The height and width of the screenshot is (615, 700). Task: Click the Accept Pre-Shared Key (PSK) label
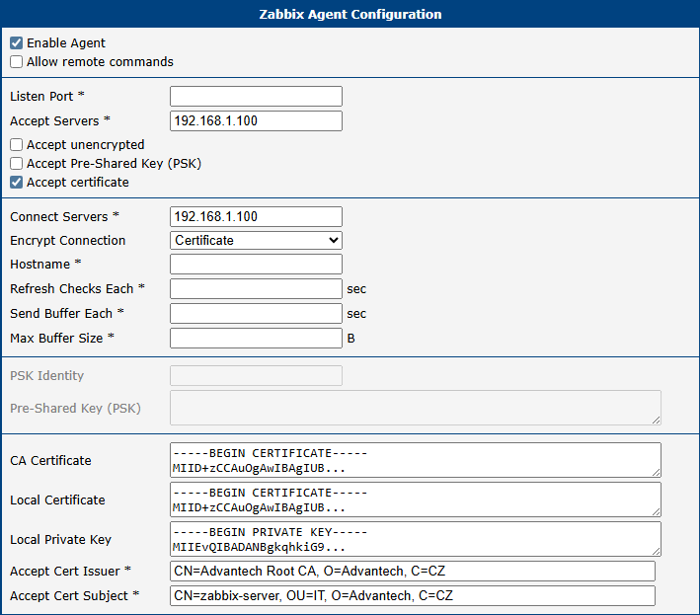coord(114,163)
